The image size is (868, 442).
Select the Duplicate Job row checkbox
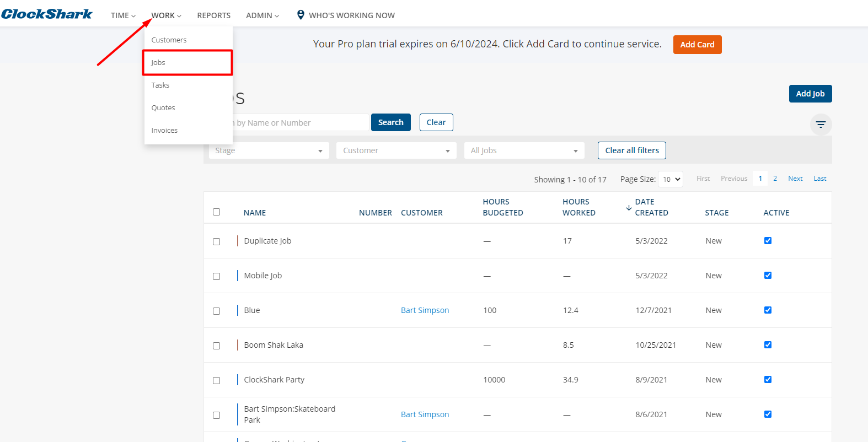click(x=216, y=241)
